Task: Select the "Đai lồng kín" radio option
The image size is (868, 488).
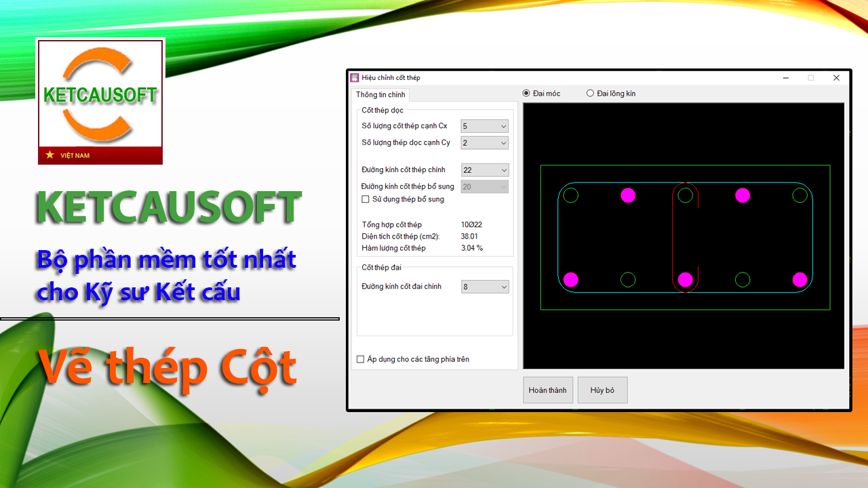Action: [590, 94]
